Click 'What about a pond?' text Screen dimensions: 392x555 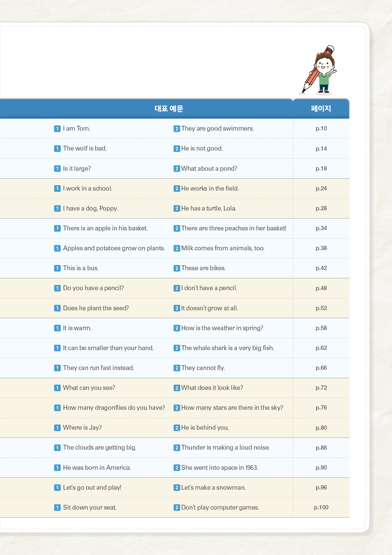(209, 168)
